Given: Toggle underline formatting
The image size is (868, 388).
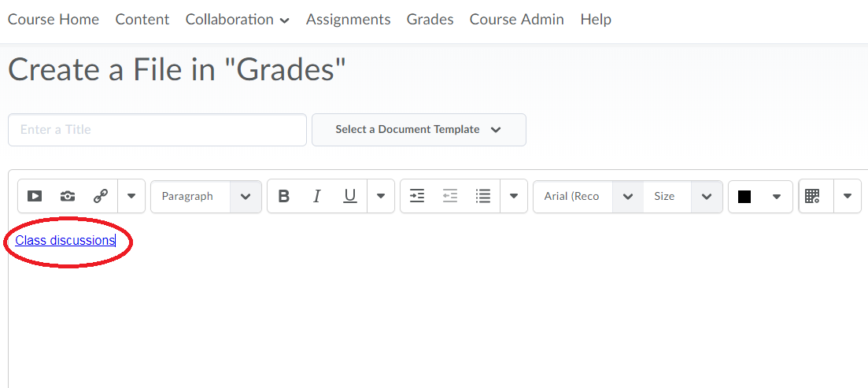Looking at the screenshot, I should (350, 197).
